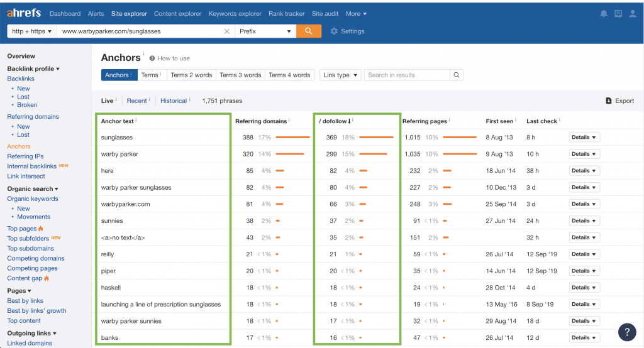Open Internal backlinks in the sidebar
The image size is (644, 348).
click(x=31, y=166)
